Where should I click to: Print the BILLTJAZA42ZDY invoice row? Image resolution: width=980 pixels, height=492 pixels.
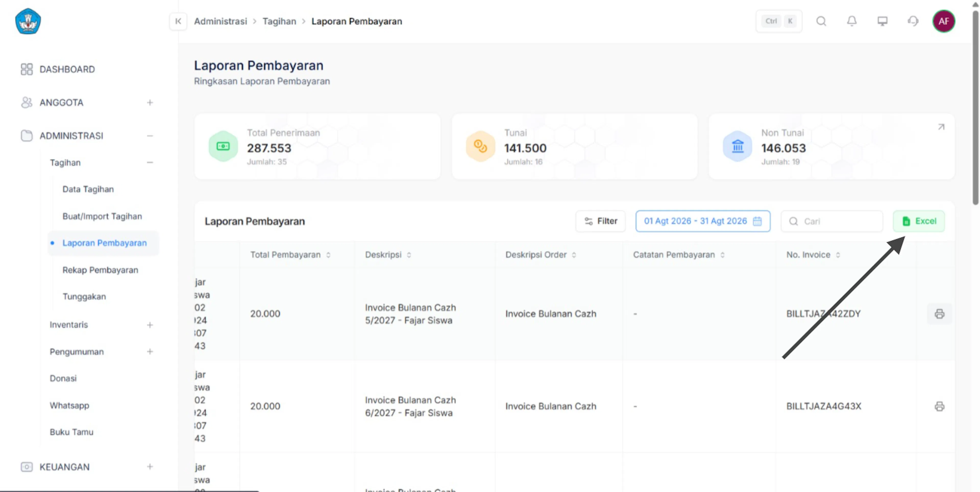939,314
